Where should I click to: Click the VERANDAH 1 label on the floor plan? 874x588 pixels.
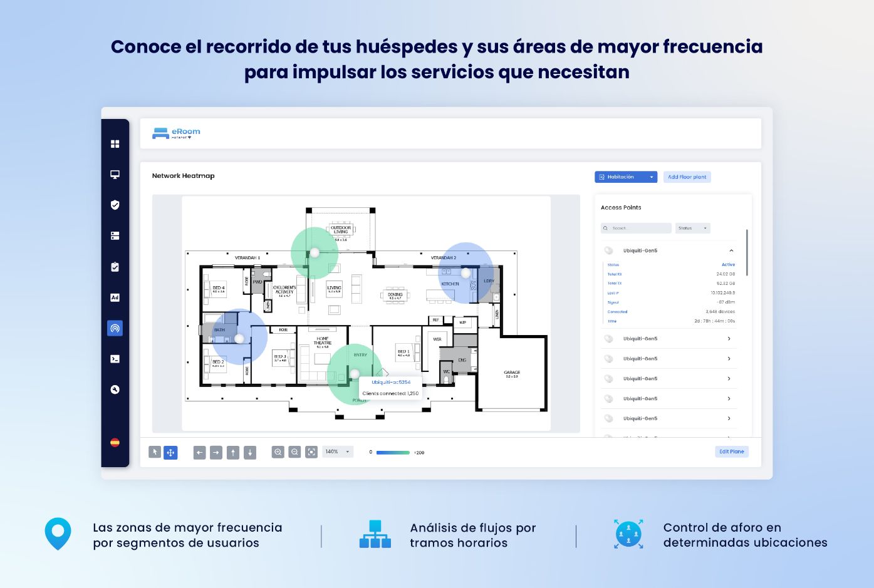click(x=247, y=257)
